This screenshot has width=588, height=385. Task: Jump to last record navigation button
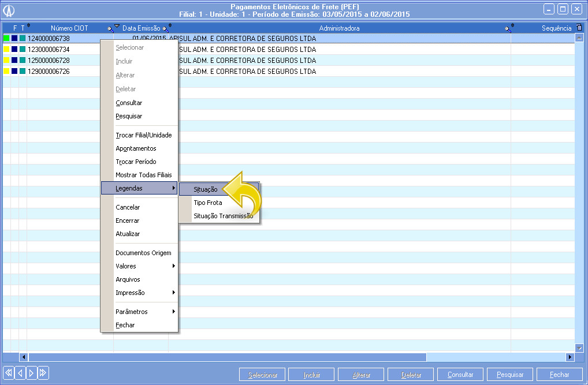[x=43, y=372]
